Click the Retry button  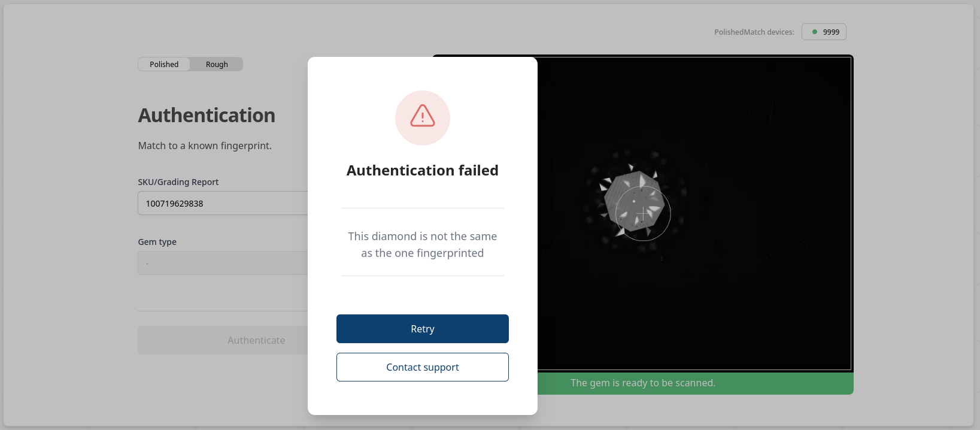pos(423,329)
